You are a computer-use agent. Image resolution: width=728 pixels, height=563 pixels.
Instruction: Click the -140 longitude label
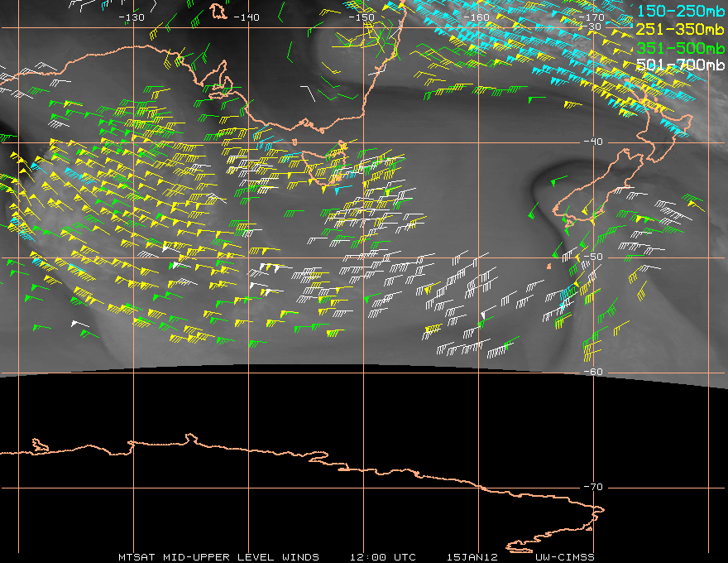pyautogui.click(x=246, y=17)
